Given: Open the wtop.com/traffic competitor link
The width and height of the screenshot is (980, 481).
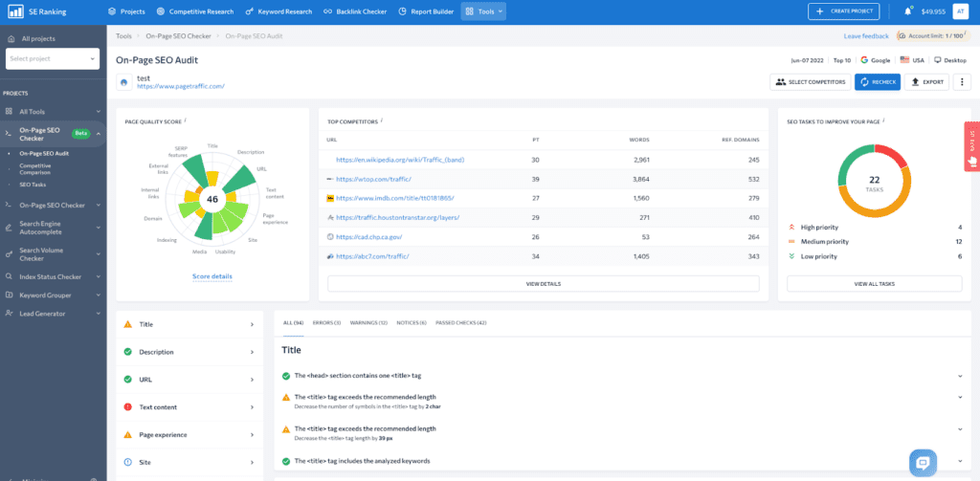Looking at the screenshot, I should point(373,179).
